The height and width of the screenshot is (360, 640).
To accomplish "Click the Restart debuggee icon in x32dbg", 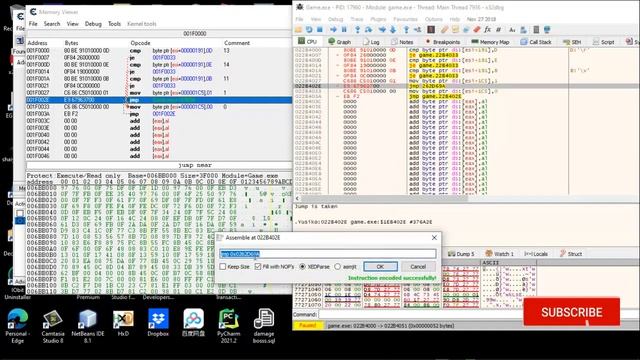I will (309, 30).
